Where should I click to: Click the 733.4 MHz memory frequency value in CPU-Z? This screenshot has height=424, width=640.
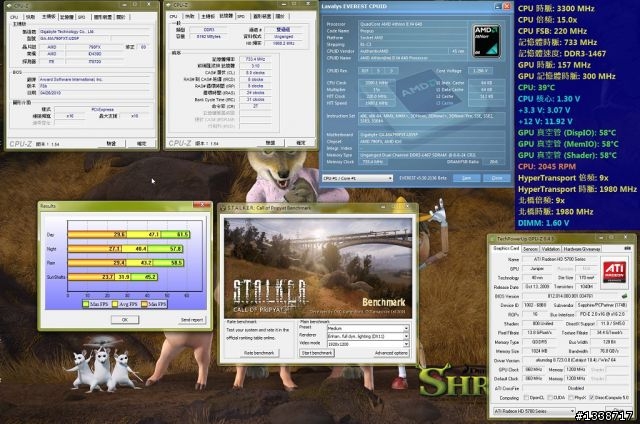(x=255, y=59)
